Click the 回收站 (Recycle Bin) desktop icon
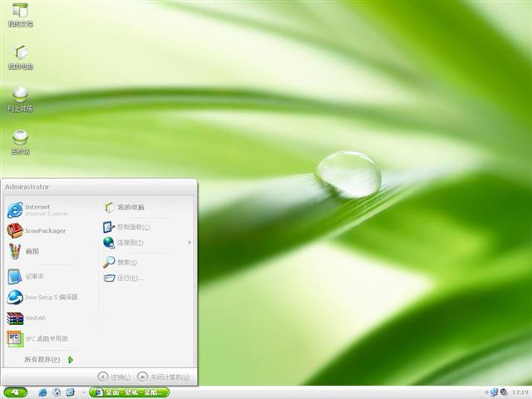Screen dimensions: 532x399 click(20, 140)
